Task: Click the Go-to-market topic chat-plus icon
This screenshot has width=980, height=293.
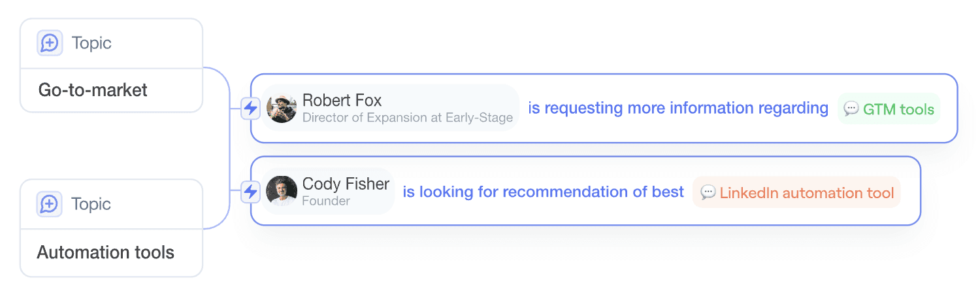Action: point(49,43)
